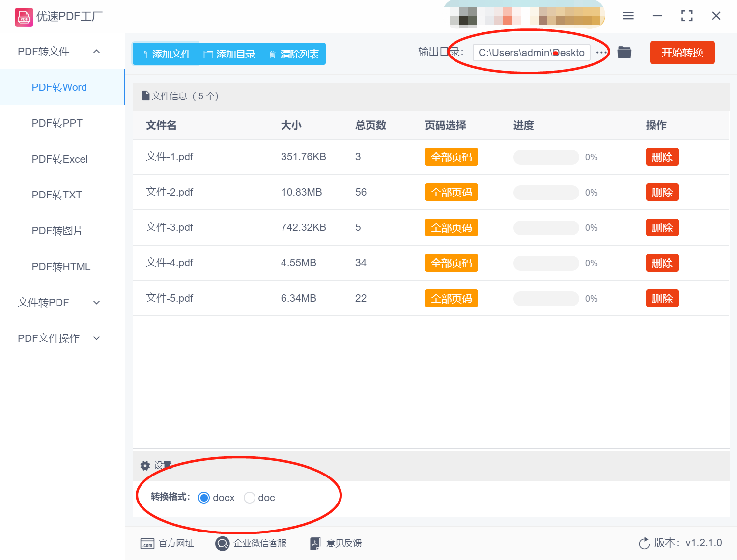Screen dimensions: 737x560
Task: Click progress bar of 文件-5.pdf
Action: (x=546, y=299)
